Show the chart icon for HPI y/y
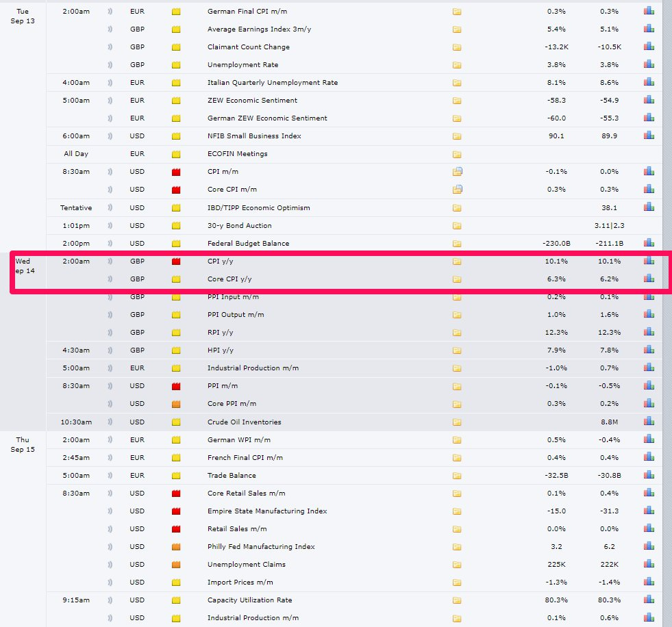This screenshot has height=627, width=672. pyautogui.click(x=649, y=350)
